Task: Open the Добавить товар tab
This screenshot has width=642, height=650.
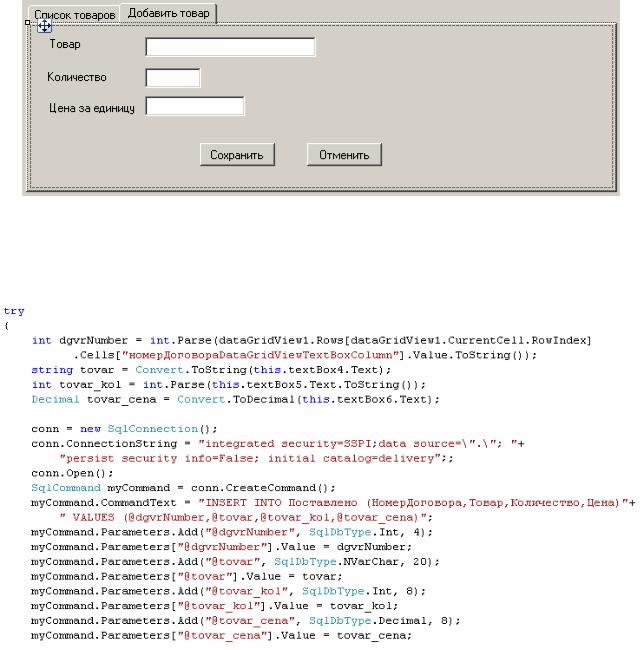Action: tap(168, 13)
